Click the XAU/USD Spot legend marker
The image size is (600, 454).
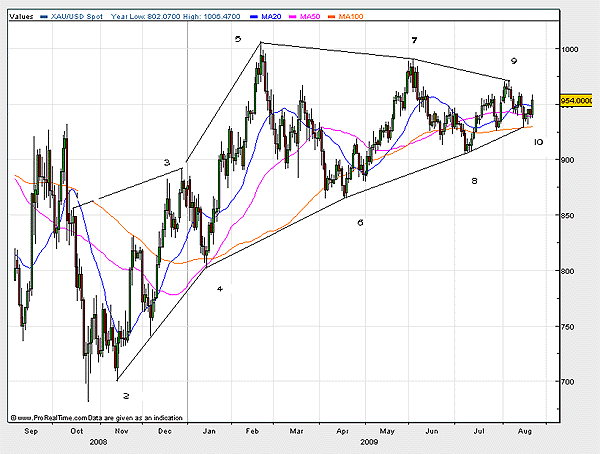point(43,17)
